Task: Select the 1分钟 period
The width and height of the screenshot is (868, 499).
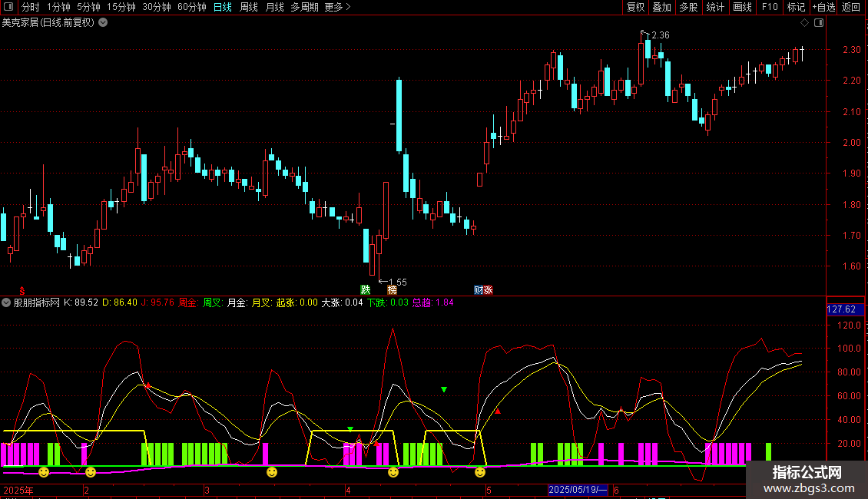Action: click(58, 7)
